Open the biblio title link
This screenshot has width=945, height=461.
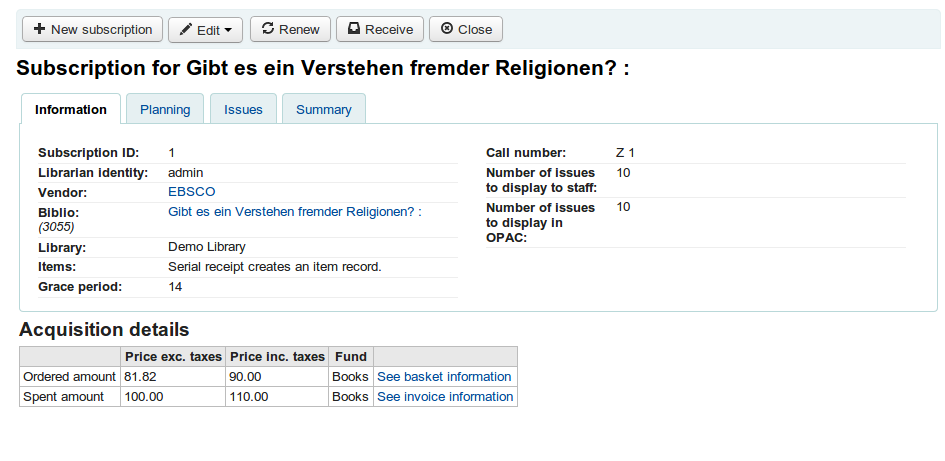pyautogui.click(x=295, y=212)
